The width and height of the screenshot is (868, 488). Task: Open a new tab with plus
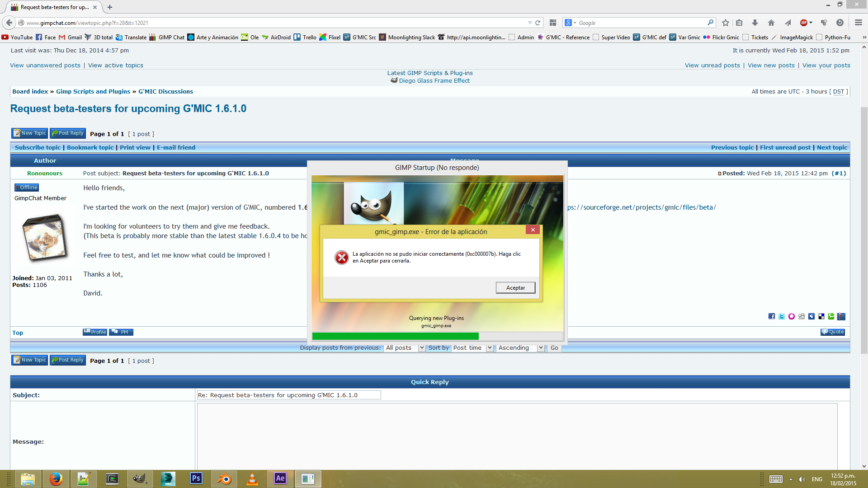coord(110,7)
